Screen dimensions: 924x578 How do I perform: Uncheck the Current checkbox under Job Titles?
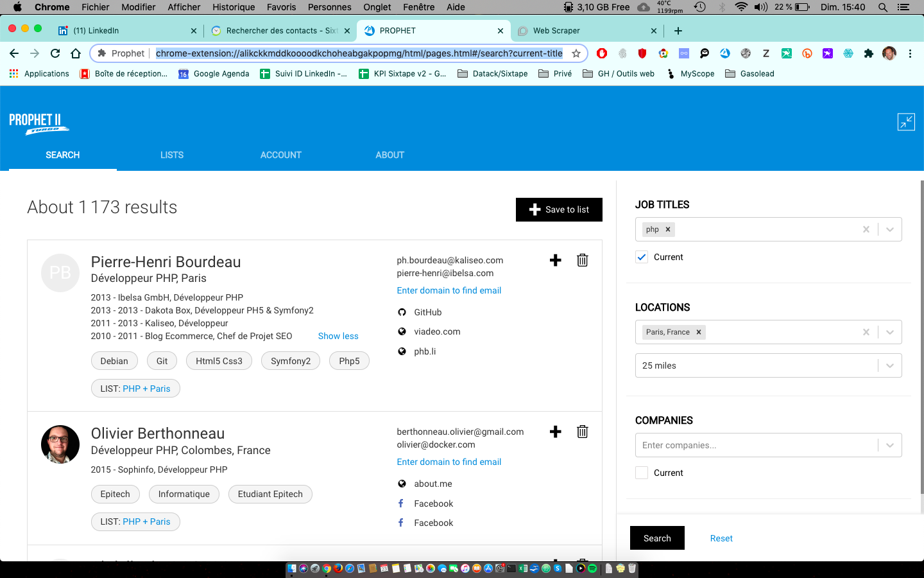click(642, 257)
